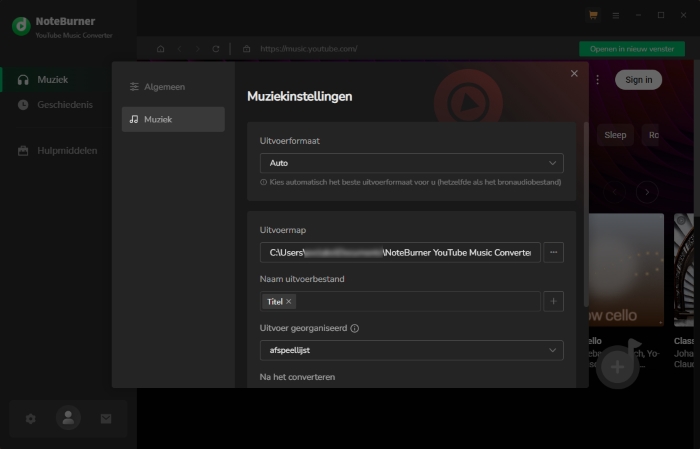Open the shopping cart purchase icon
Screen dimensions: 700x449
point(593,16)
